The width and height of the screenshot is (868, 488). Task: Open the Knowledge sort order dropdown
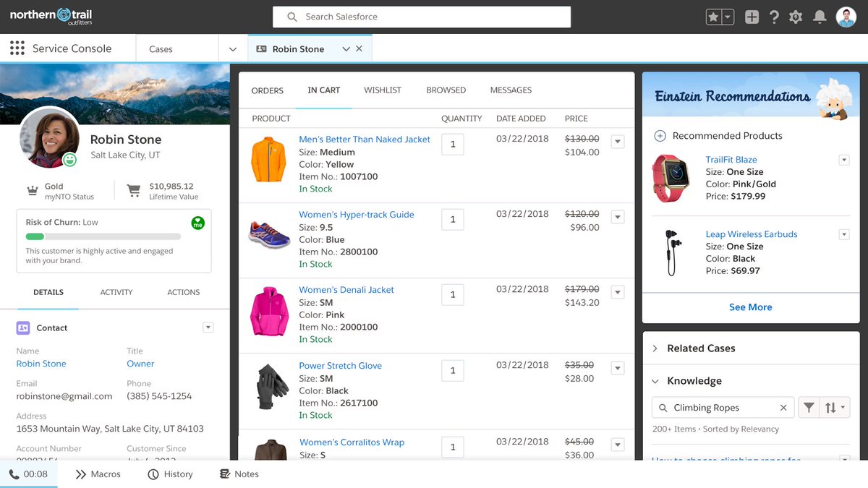835,408
